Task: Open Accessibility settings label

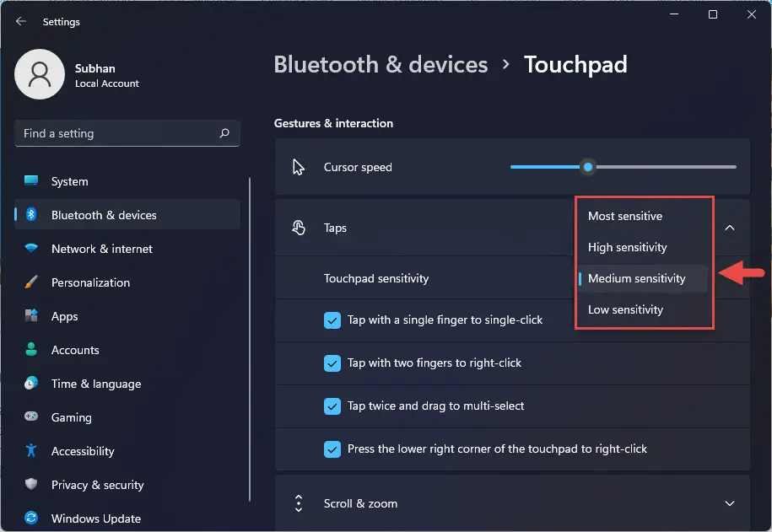Action: 83,451
